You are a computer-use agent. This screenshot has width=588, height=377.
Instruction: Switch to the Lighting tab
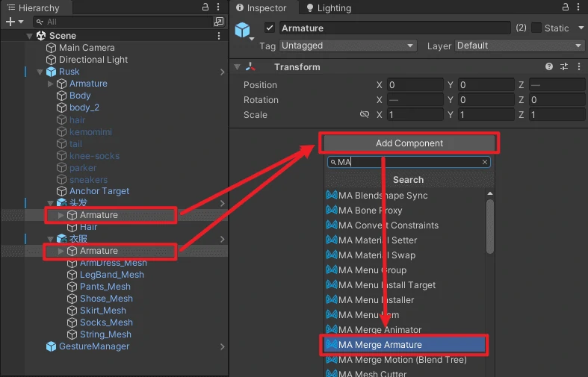pos(328,8)
